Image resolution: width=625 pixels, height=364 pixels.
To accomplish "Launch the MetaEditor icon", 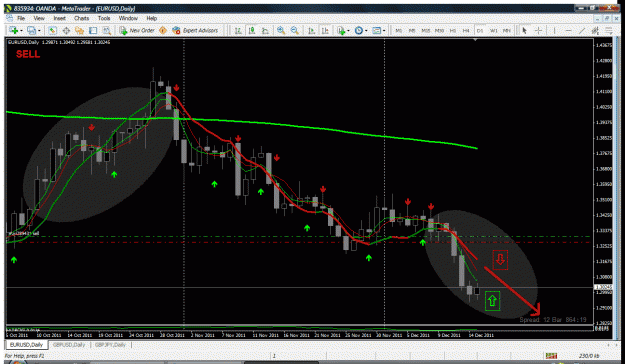I will tap(163, 30).
